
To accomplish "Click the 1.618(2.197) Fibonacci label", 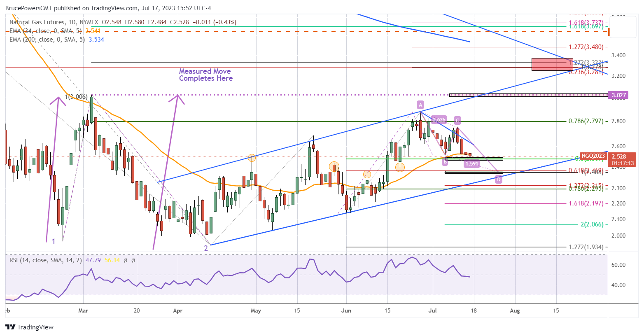I will [586, 203].
